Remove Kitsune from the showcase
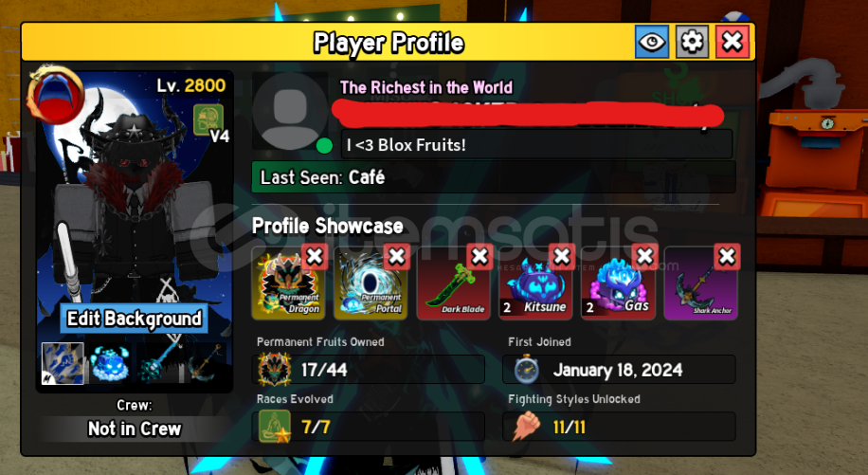 [562, 256]
